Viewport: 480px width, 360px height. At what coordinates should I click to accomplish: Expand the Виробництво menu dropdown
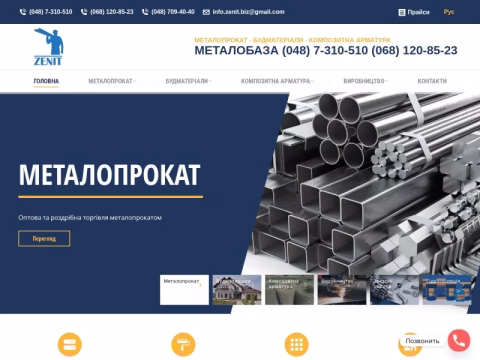366,81
